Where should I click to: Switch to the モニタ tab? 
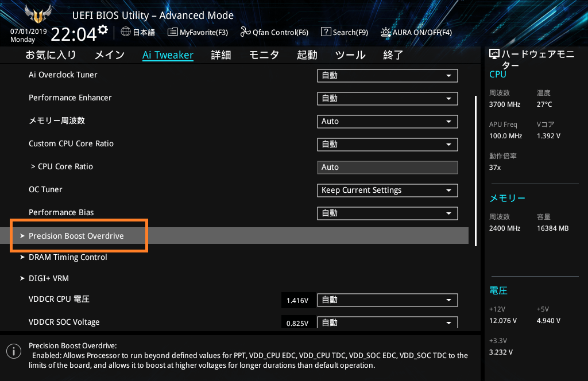[264, 55]
